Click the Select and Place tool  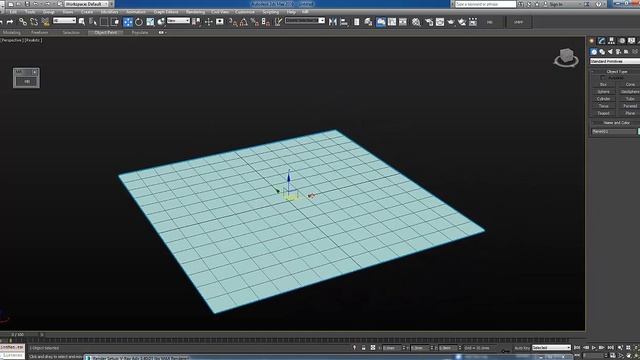coord(161,22)
